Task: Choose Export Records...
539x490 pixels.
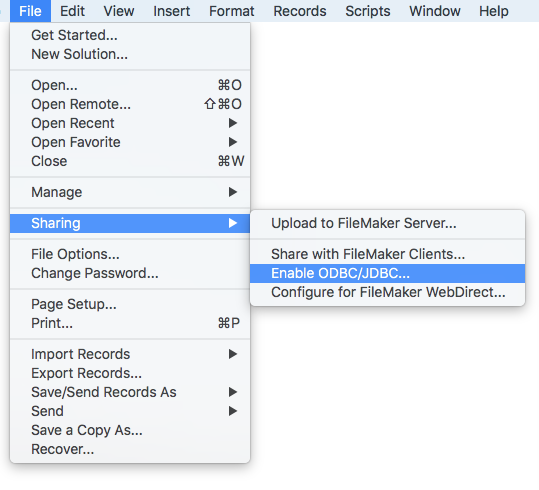Action: click(130, 373)
